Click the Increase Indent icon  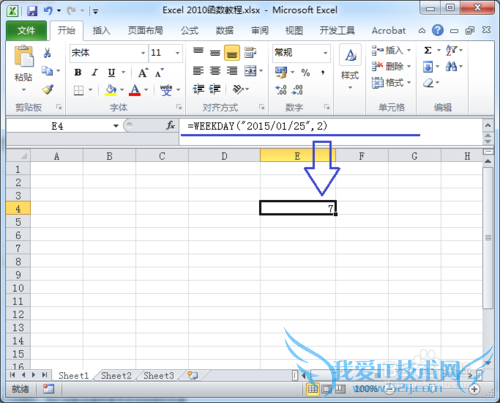click(215, 89)
